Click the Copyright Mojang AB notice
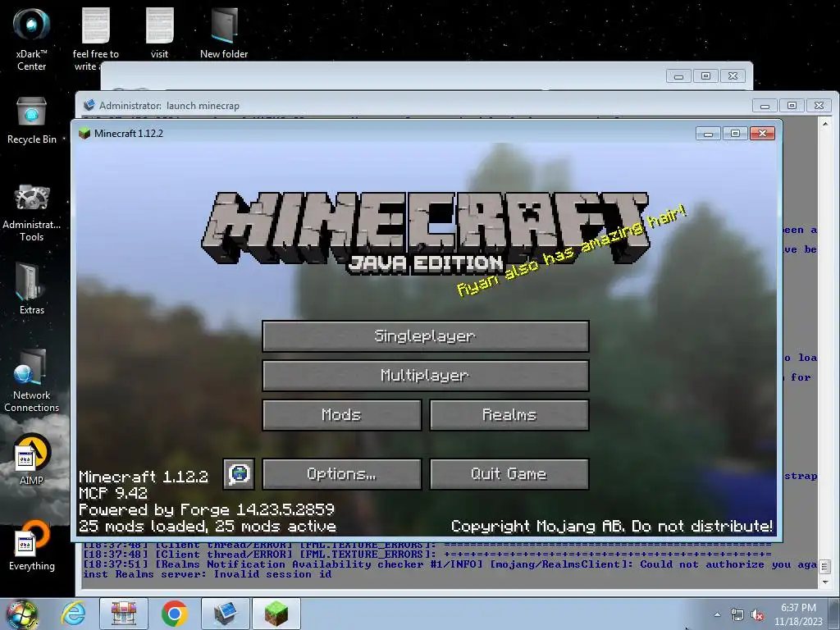The height and width of the screenshot is (630, 840). coord(612,526)
